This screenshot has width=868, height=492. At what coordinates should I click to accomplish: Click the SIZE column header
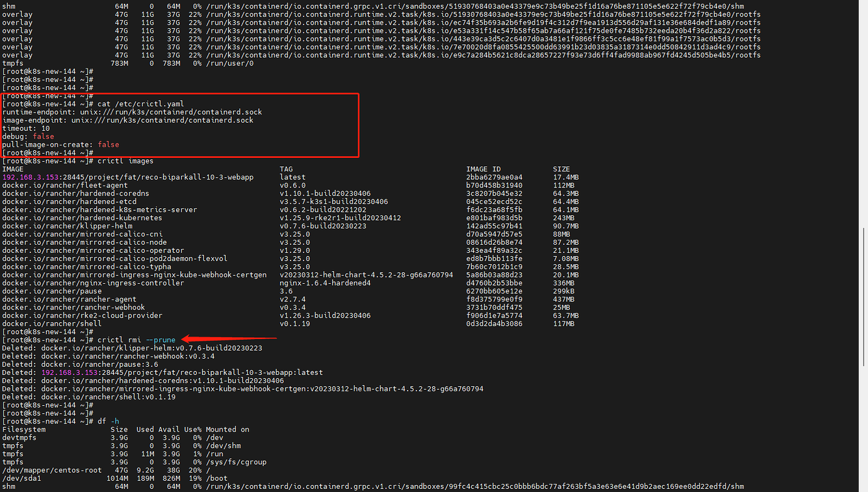561,169
